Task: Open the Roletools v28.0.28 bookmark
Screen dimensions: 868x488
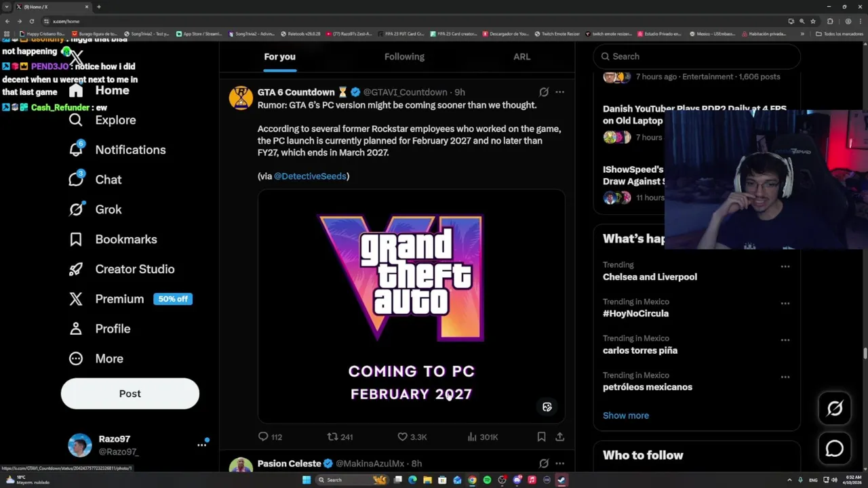Action: point(300,33)
